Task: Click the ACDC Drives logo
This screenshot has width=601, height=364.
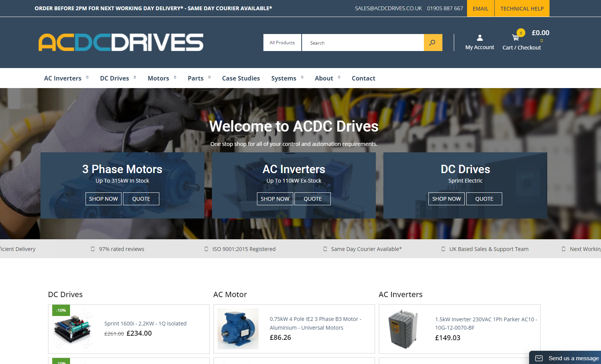Action: click(121, 42)
